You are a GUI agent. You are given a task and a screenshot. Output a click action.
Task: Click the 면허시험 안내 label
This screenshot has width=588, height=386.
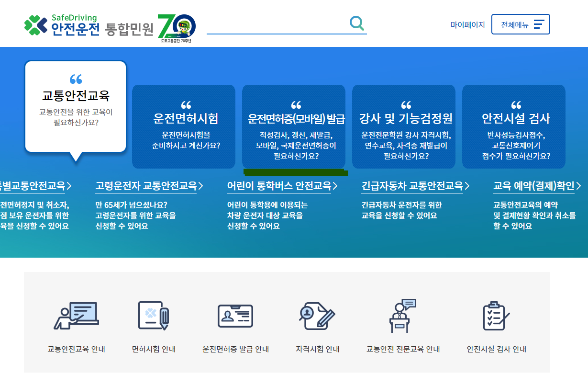point(154,349)
